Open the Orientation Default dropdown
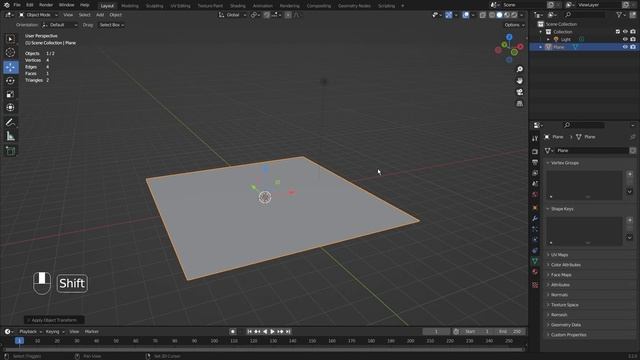The width and height of the screenshot is (640, 360). click(x=60, y=25)
